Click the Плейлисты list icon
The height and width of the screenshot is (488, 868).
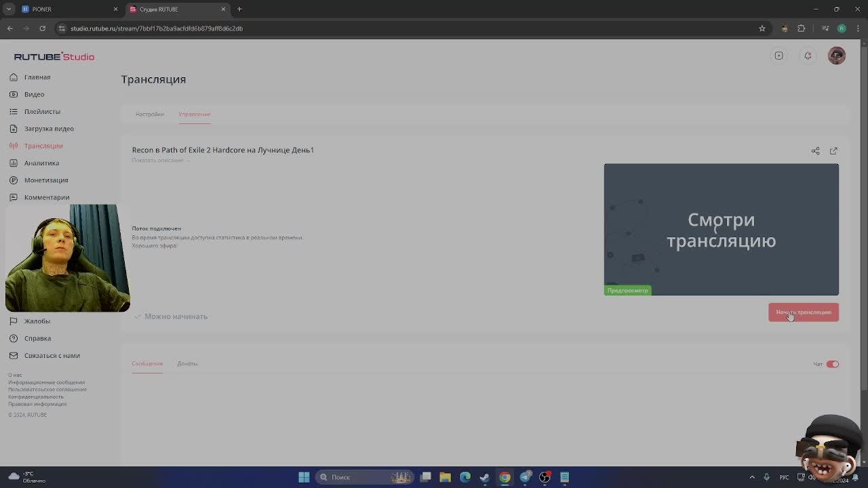click(14, 111)
